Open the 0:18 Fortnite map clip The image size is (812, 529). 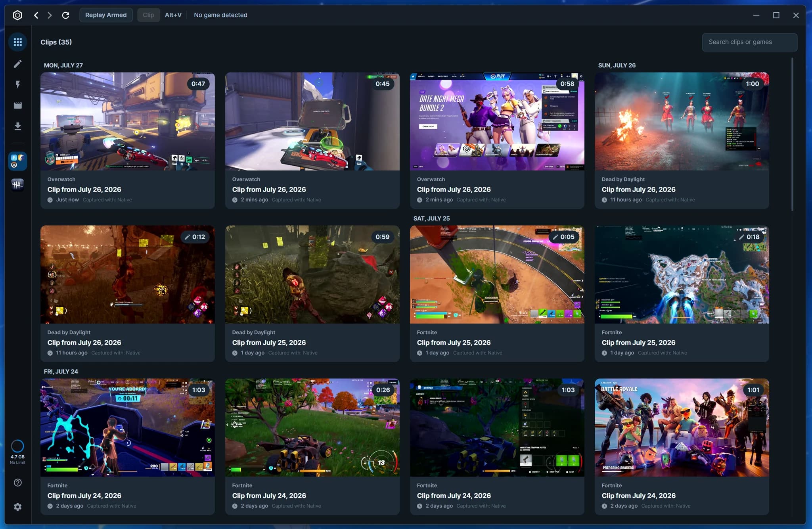682,274
